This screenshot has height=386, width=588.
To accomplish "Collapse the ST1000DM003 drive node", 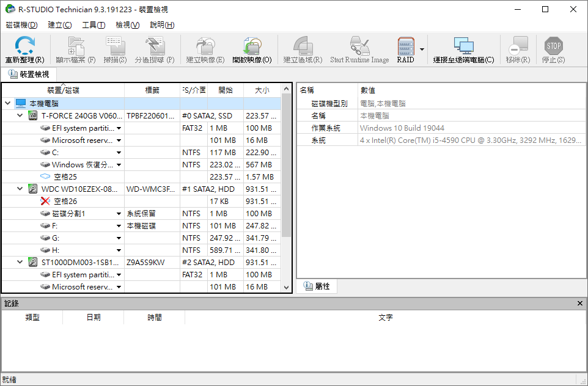I will pyautogui.click(x=20, y=263).
